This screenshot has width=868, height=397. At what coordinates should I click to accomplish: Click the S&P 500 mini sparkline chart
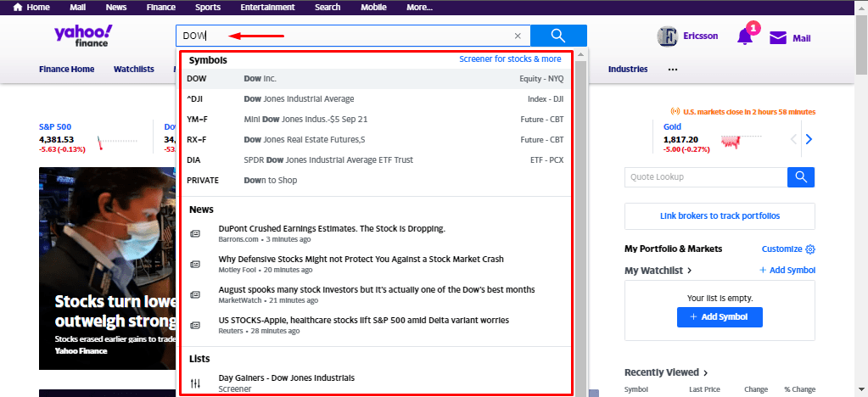[116, 143]
